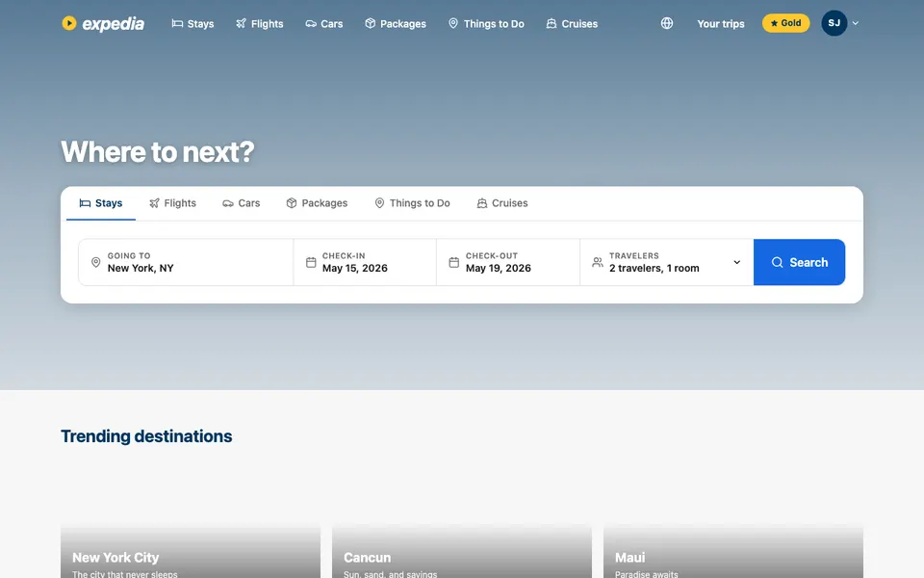Open the Cancun destination card
The height and width of the screenshot is (578, 924).
461,548
